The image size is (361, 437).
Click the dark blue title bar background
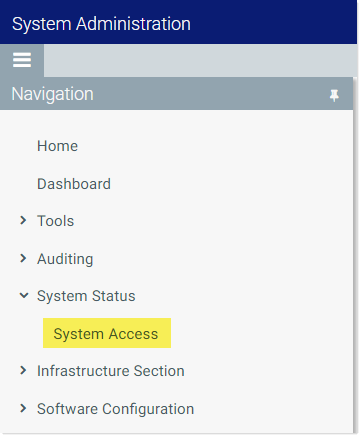click(x=273, y=22)
